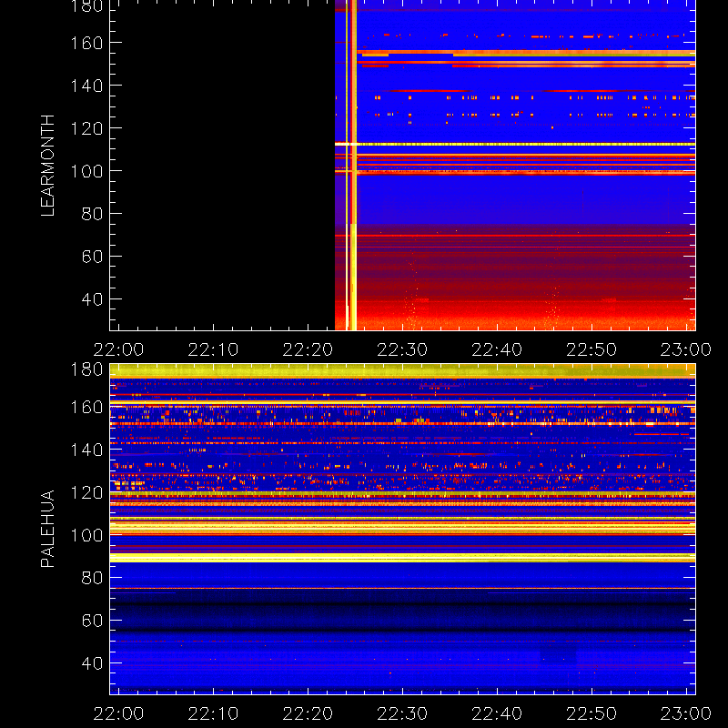Select the 80 tick label on Learmonth plot

coord(92,214)
